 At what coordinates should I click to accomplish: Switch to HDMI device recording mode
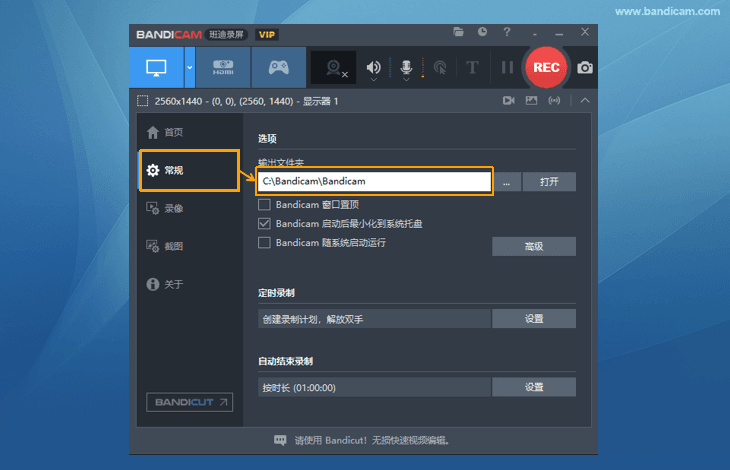(x=223, y=67)
